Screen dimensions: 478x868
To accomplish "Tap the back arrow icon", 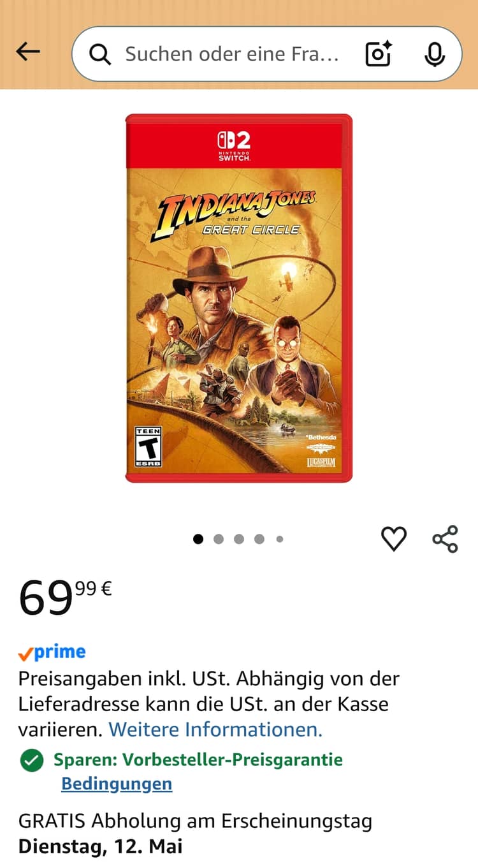I will 28,52.
